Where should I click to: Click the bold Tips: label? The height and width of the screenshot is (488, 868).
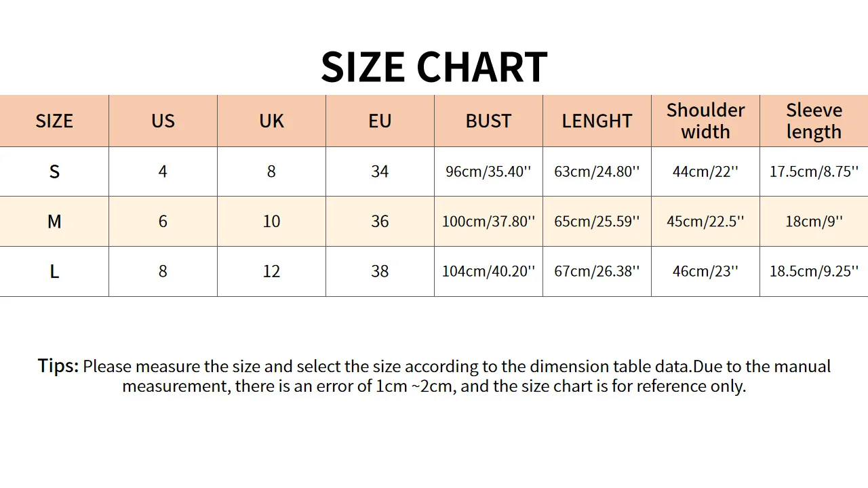58,367
